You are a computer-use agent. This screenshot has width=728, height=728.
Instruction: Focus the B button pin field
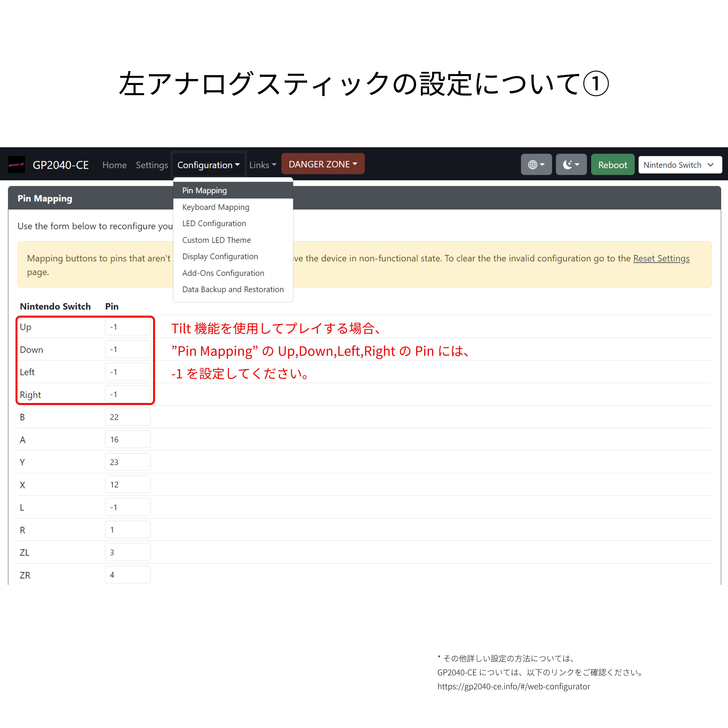click(127, 417)
